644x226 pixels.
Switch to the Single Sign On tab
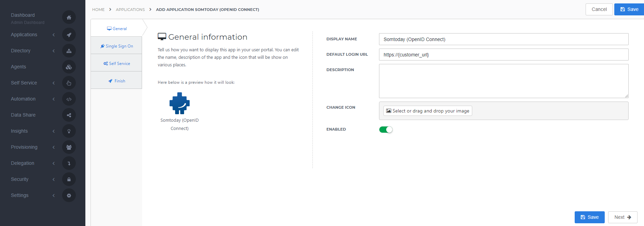(116, 46)
